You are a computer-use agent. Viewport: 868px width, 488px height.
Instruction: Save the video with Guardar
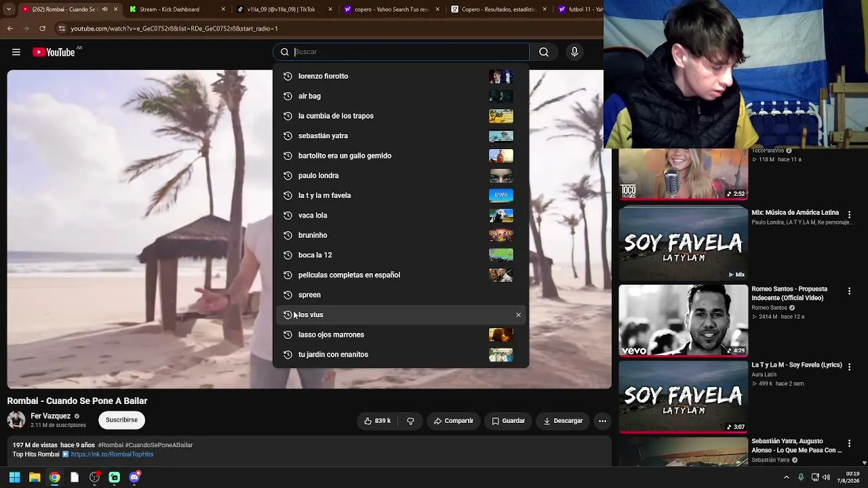pyautogui.click(x=508, y=421)
